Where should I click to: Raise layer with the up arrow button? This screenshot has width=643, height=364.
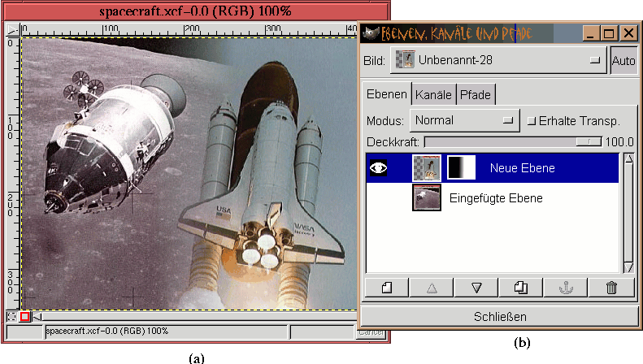click(x=432, y=287)
